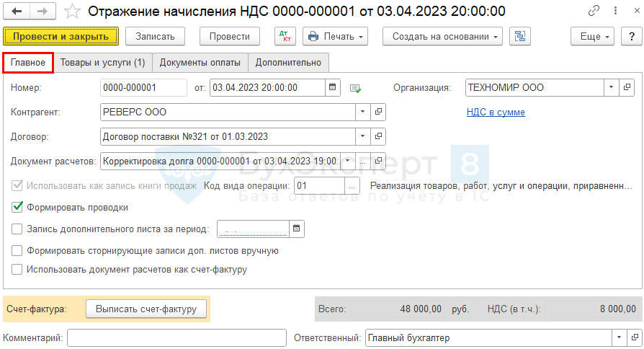Open Контрагент РЕВЕРС ООО card icon
This screenshot has height=349, width=644.
pos(379,112)
